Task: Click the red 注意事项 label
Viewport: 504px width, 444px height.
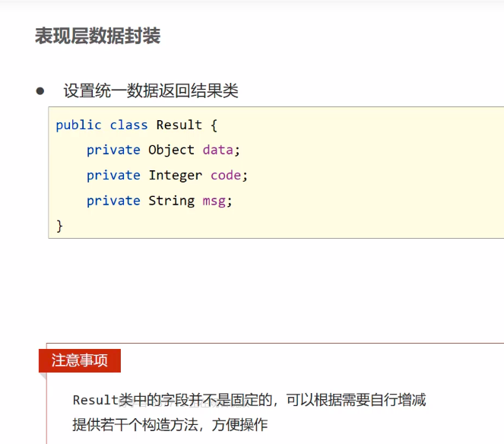Action: (x=80, y=360)
